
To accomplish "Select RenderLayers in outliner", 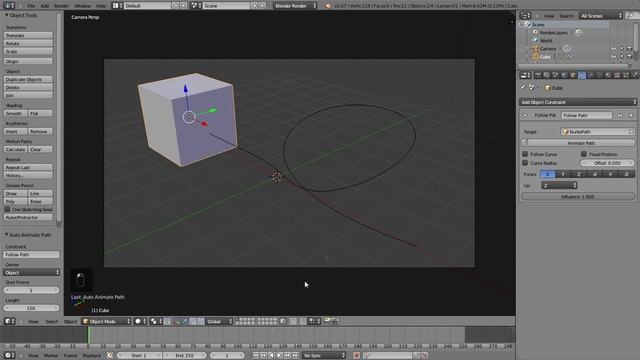I will click(x=554, y=33).
